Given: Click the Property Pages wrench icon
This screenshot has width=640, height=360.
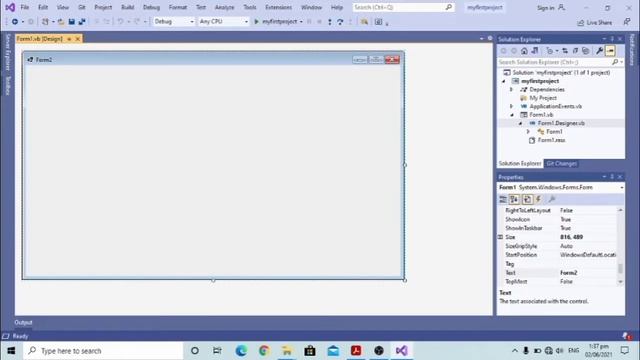Looking at the screenshot, I should (x=551, y=199).
